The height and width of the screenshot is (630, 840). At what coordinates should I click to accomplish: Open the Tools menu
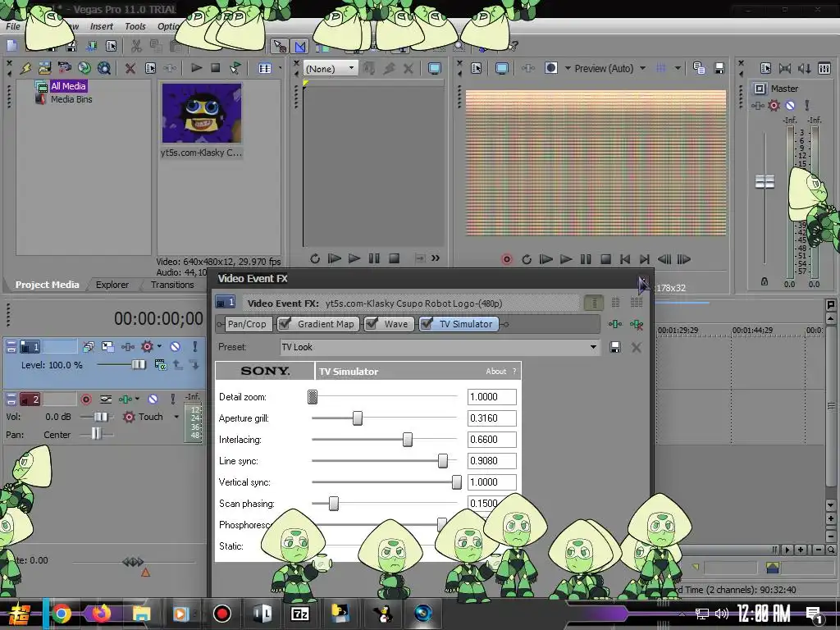coord(135,26)
